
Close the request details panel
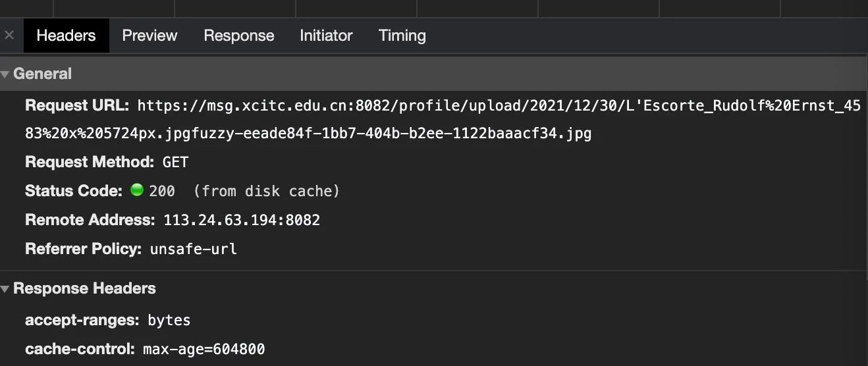pyautogui.click(x=9, y=36)
